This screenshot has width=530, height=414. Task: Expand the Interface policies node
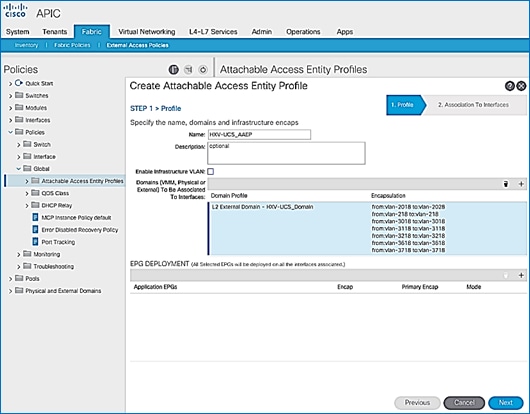19,157
